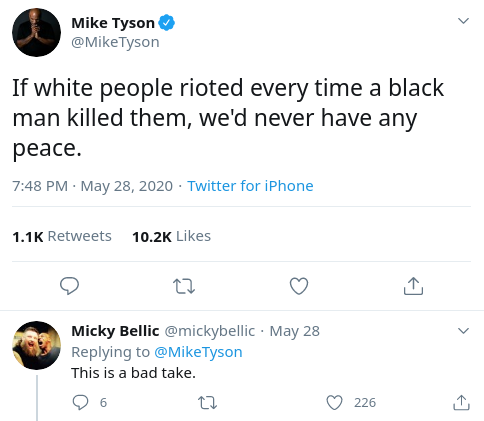Retweet the main Mike Tyson tweet

[x=184, y=286]
